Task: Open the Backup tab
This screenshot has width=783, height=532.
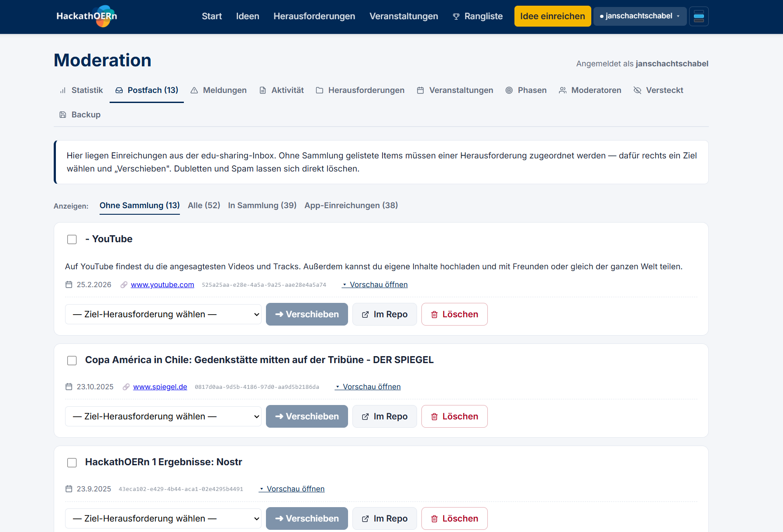Action: pyautogui.click(x=80, y=115)
